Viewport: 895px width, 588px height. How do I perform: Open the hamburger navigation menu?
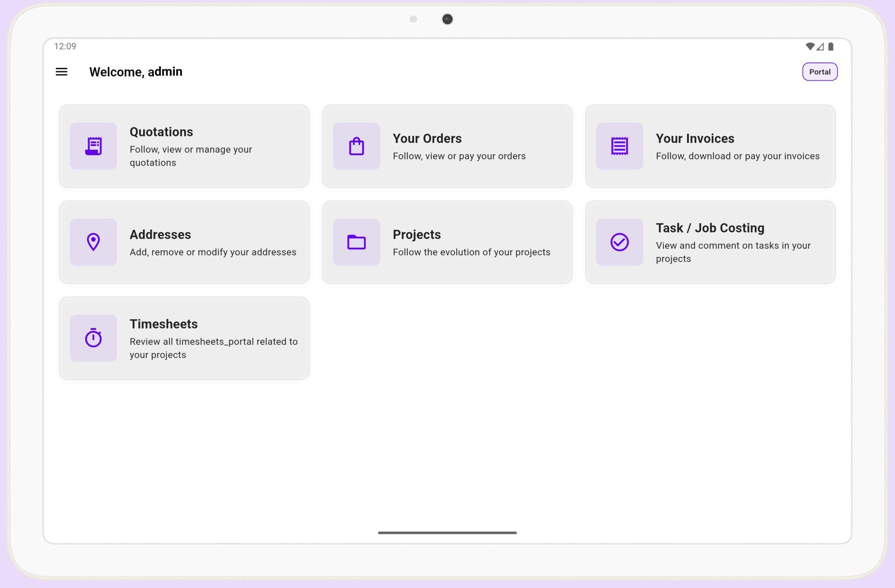(62, 72)
